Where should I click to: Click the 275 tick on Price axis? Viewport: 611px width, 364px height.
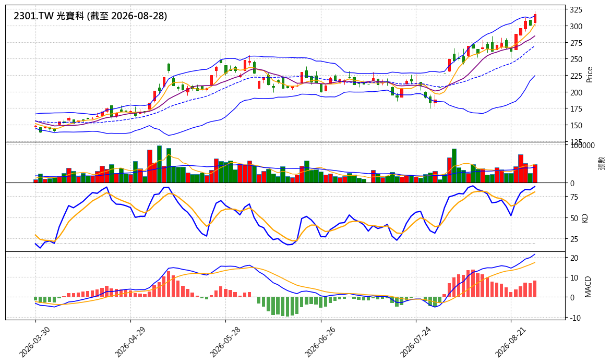576,43
